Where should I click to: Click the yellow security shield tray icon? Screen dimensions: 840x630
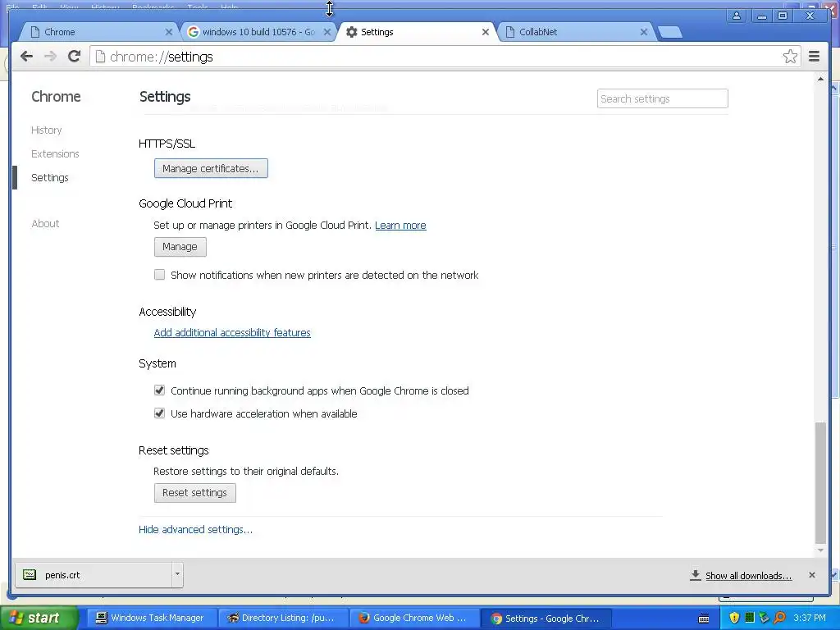tap(734, 618)
